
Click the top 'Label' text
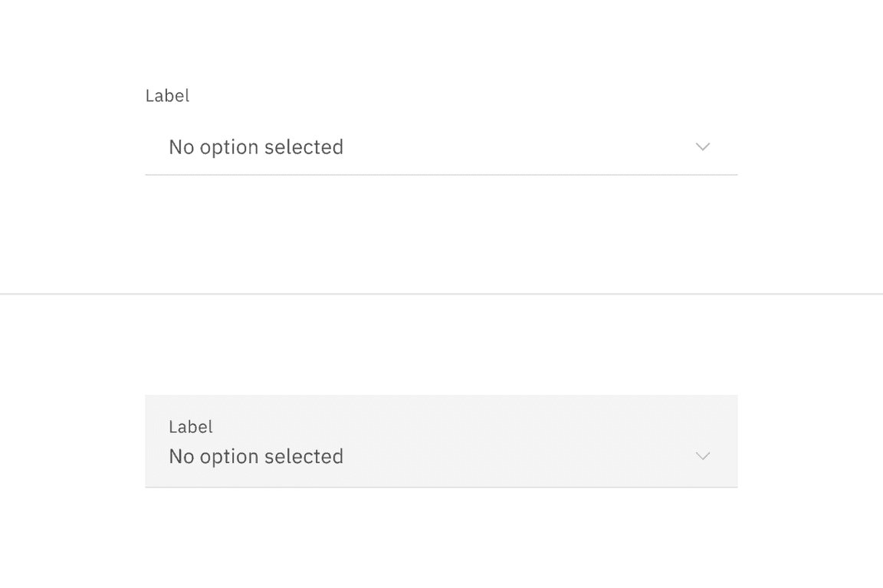tap(167, 95)
